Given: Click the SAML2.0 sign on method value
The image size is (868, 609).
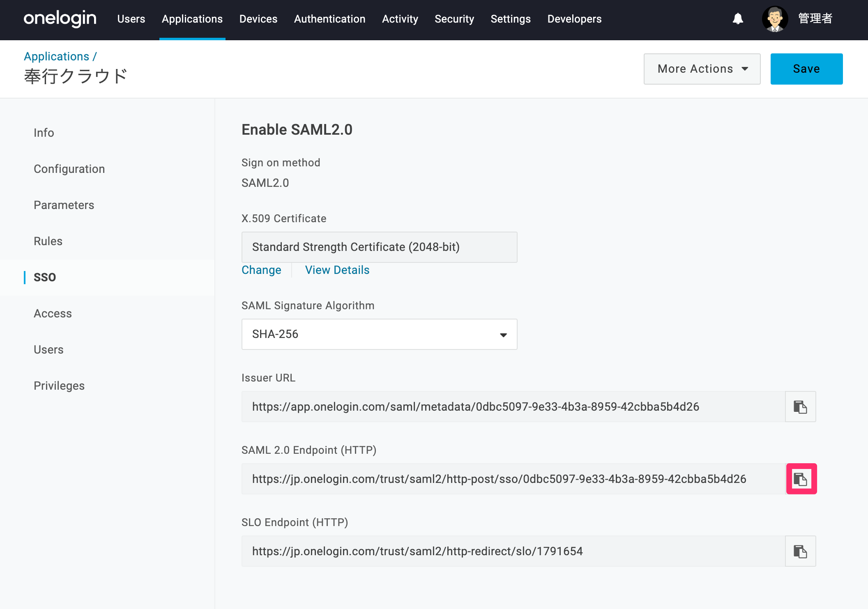Looking at the screenshot, I should coord(265,183).
